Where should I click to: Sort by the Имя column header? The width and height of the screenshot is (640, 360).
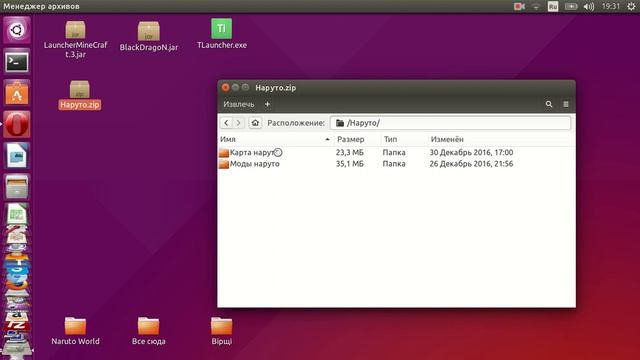coord(276,140)
